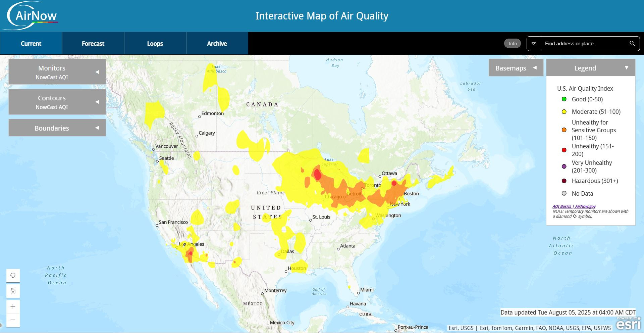Screen dimensions: 644x333
Task: Click the Atlanta city label
Action: 347,246
